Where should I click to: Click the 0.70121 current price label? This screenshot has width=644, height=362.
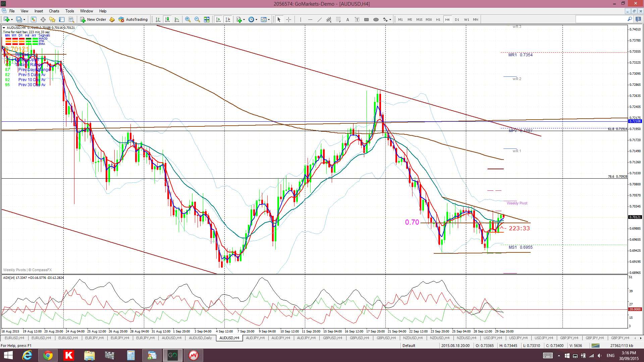tap(635, 217)
